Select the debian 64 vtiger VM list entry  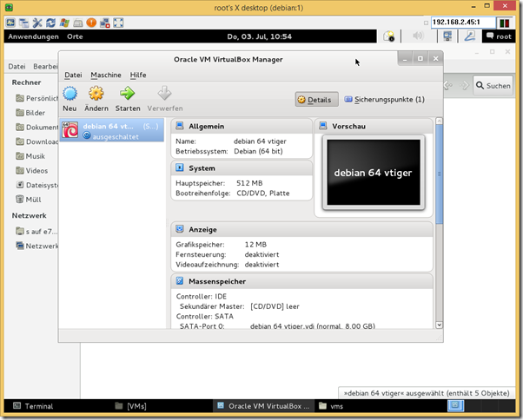pos(112,130)
